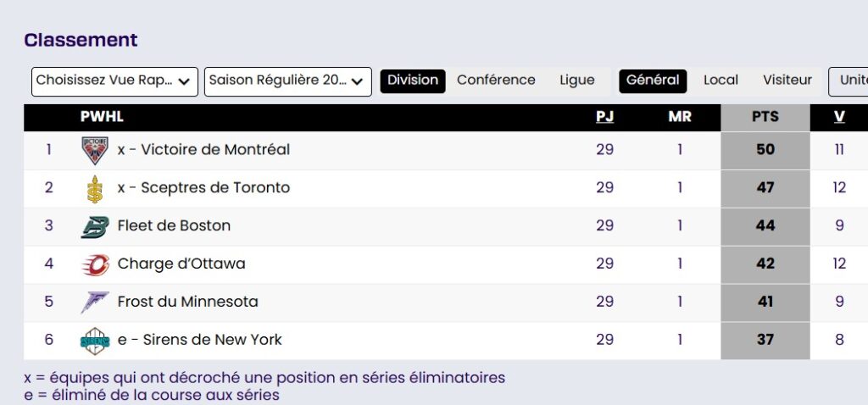Open the Saison Régulière season dropdown
The width and height of the screenshot is (868, 405).
[x=288, y=81]
